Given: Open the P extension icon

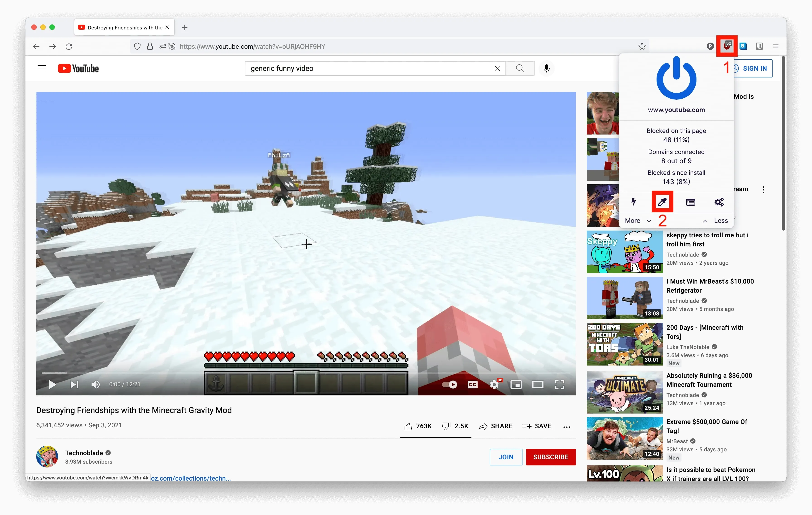Looking at the screenshot, I should click(x=710, y=46).
